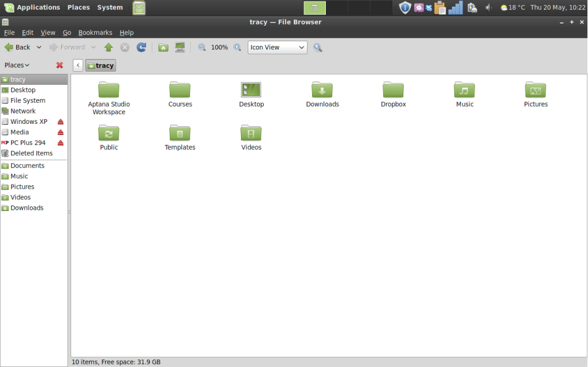Navigate up one directory level

(108, 47)
